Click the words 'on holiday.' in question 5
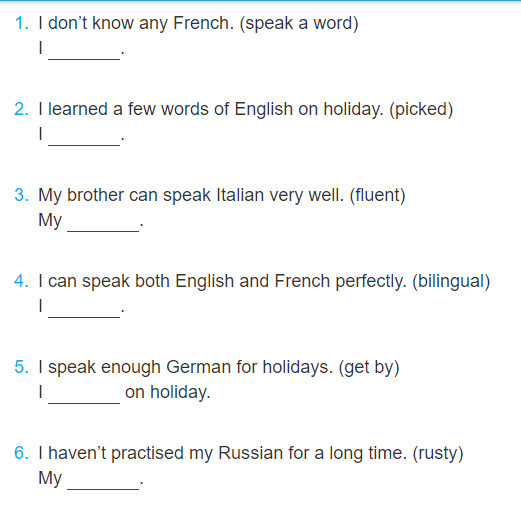This screenshot has width=521, height=513. point(168,392)
